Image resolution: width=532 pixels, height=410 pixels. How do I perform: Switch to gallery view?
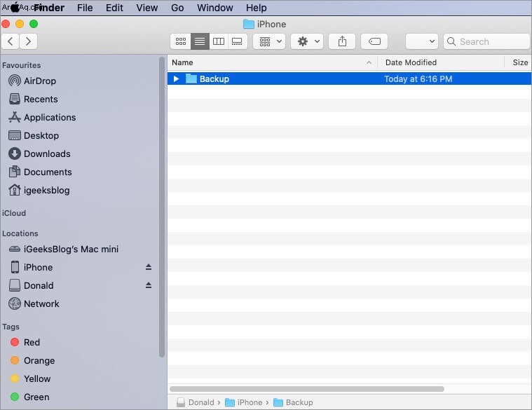pos(237,41)
